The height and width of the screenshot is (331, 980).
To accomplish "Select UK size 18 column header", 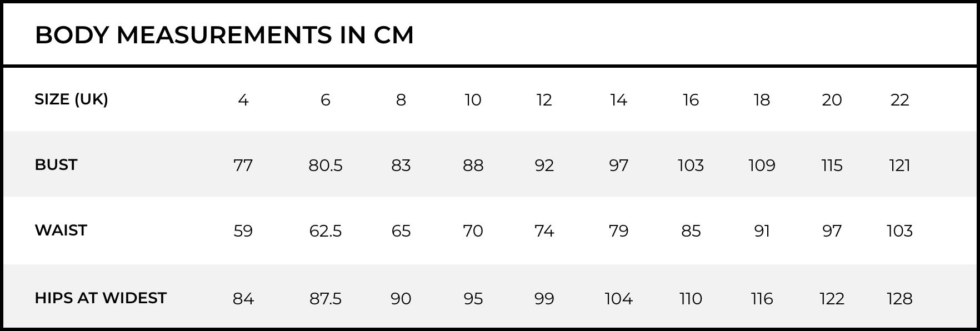I will point(762,100).
